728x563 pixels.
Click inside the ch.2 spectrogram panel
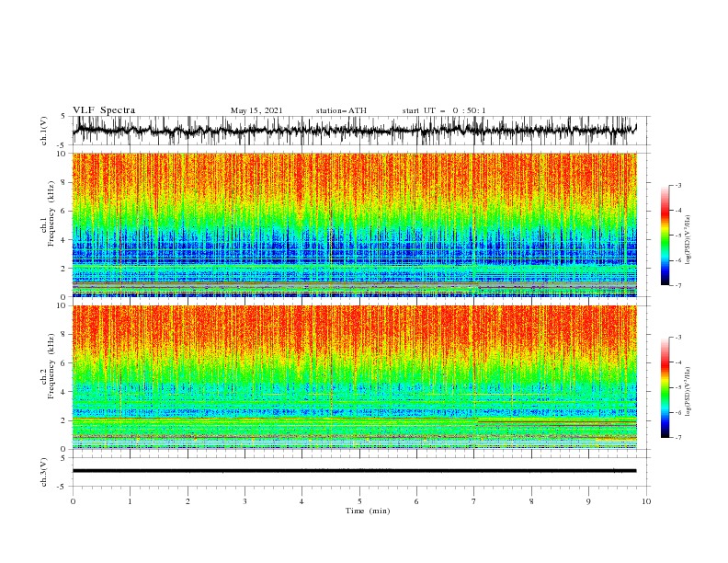pos(354,377)
